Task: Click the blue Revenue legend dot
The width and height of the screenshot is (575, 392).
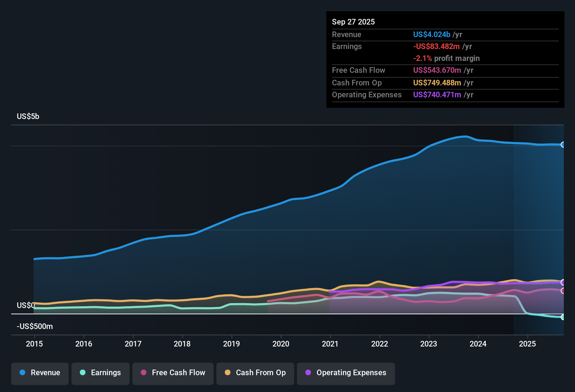Action: 22,373
